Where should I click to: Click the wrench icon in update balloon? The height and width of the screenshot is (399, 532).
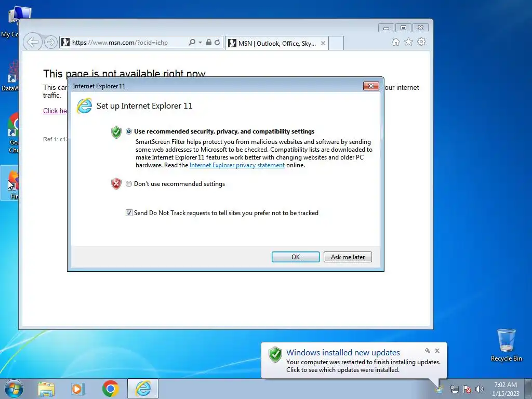point(428,351)
